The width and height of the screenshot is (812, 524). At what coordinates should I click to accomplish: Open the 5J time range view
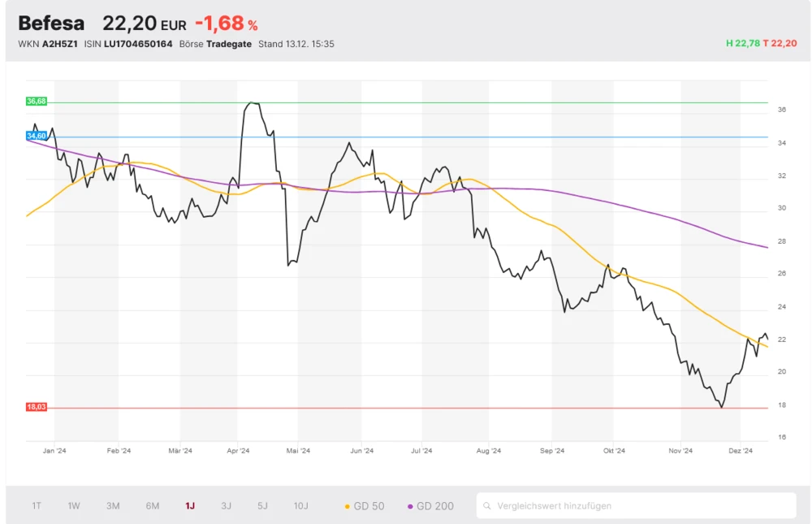(x=262, y=505)
